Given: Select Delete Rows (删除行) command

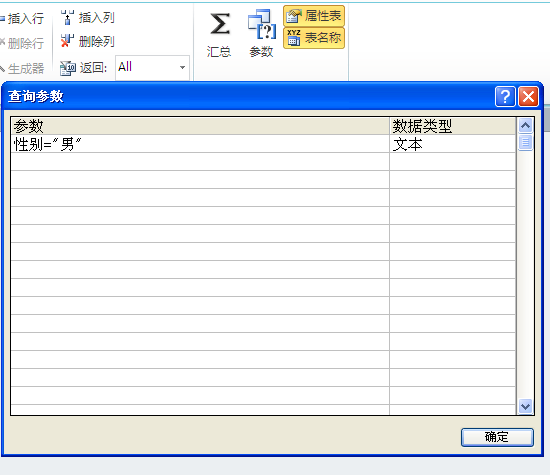Looking at the screenshot, I should [22, 43].
